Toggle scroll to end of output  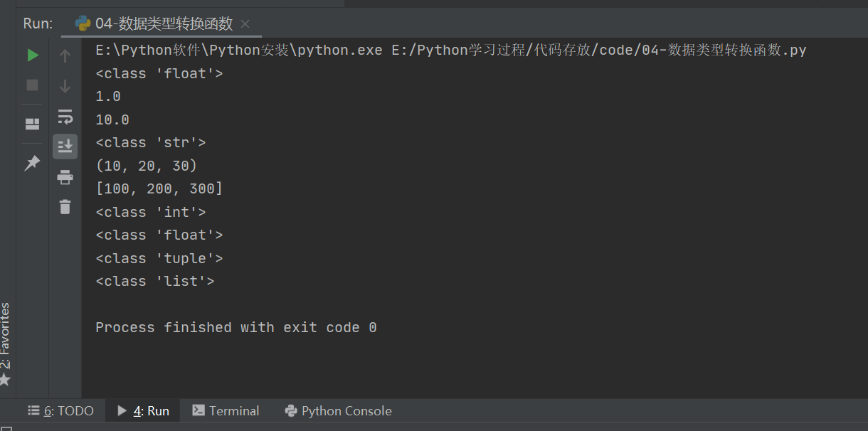tap(65, 147)
